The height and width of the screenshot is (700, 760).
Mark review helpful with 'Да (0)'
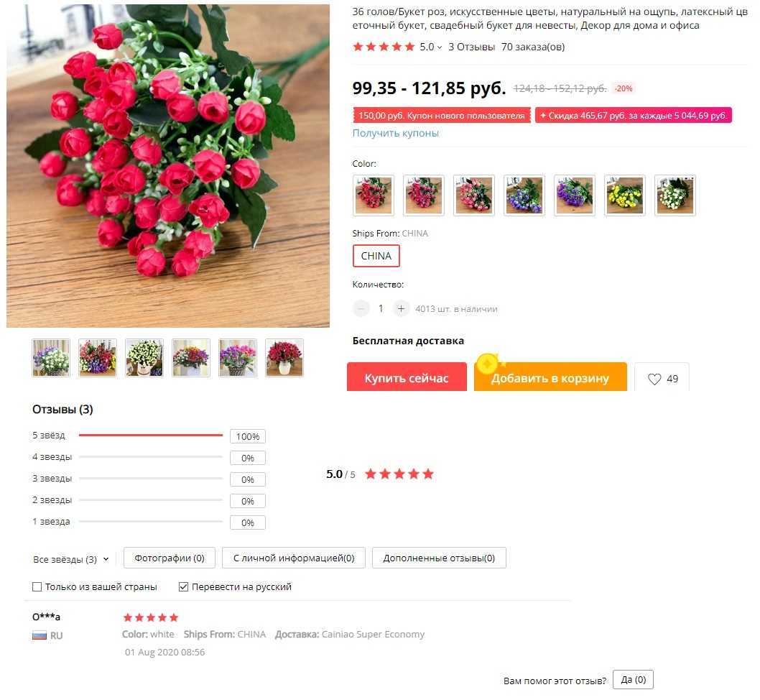click(x=633, y=680)
